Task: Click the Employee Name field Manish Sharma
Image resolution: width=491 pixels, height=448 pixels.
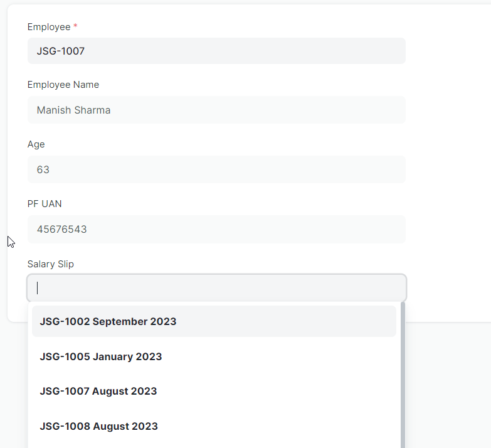Action: click(x=217, y=110)
